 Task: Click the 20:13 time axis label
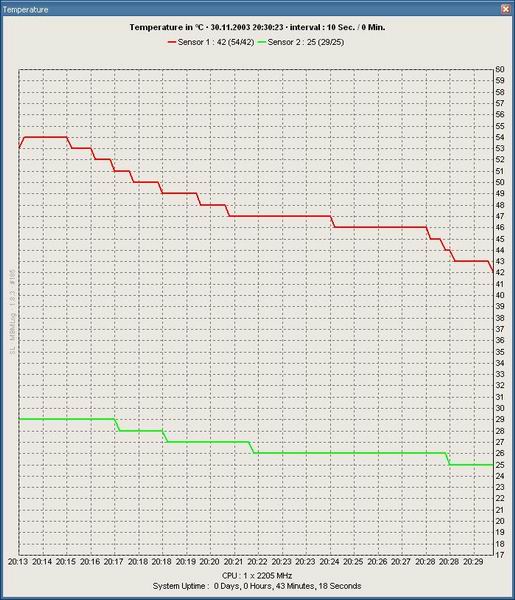tap(18, 562)
